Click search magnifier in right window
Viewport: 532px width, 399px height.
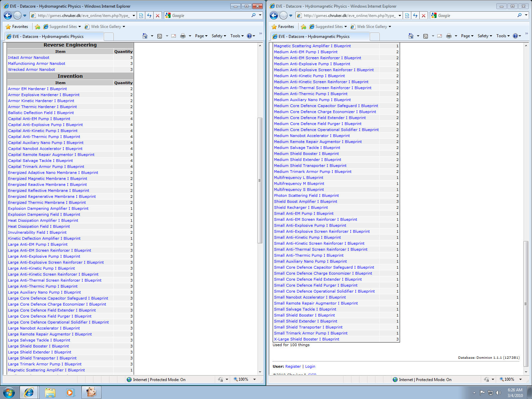[520, 15]
